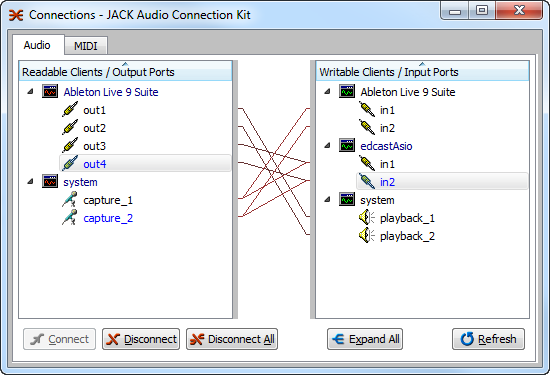Select out2 output port label
This screenshot has width=550, height=375.
pos(94,128)
